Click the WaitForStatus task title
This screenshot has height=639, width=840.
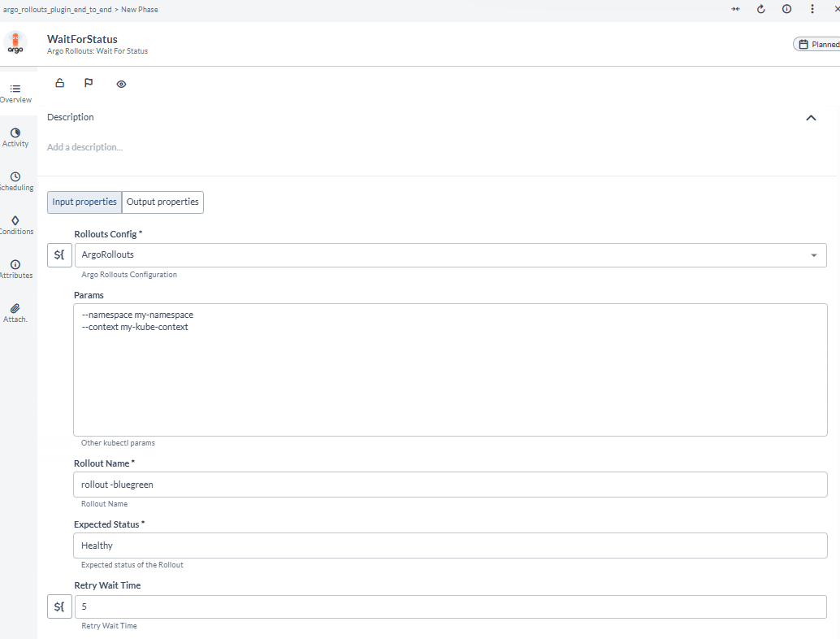[x=83, y=39]
